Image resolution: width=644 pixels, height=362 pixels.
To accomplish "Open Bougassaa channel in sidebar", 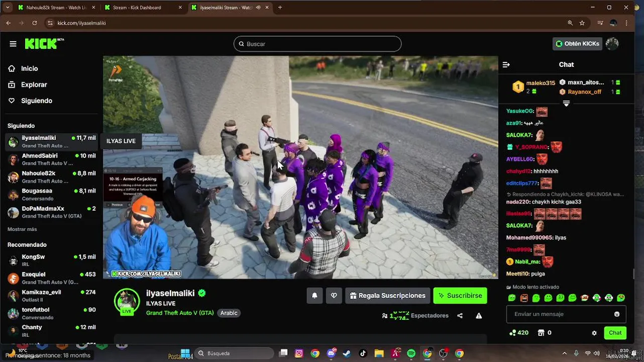I will (51, 195).
